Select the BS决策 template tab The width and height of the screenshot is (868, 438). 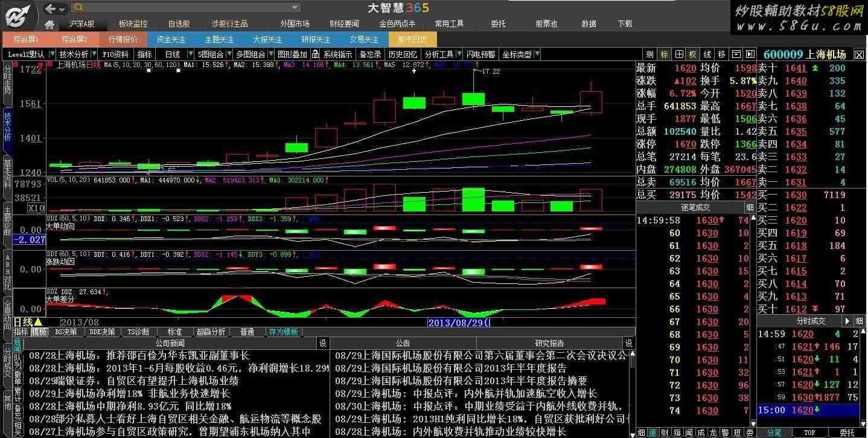tap(66, 332)
